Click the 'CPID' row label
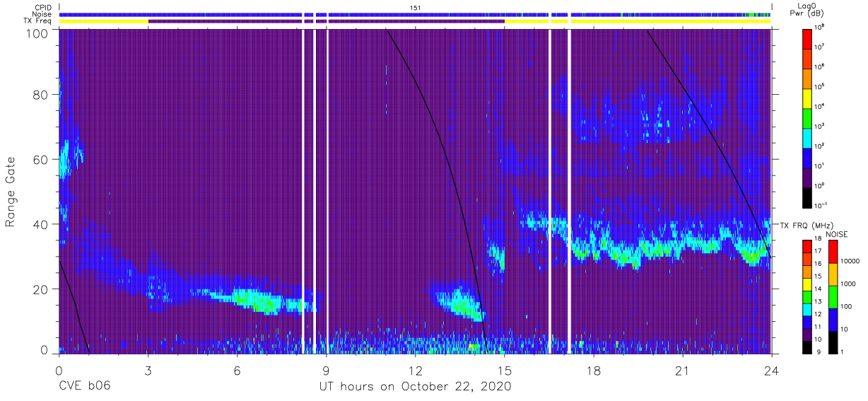Viewport: 868px width, 401px height. (x=44, y=7)
